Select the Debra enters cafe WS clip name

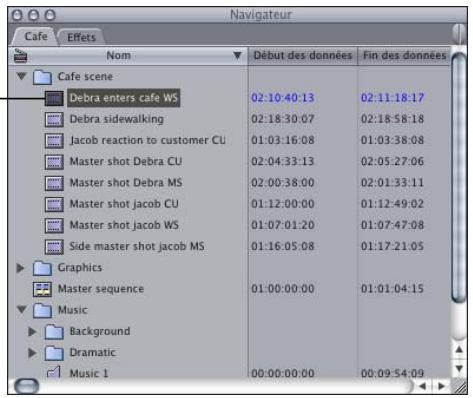(x=124, y=98)
